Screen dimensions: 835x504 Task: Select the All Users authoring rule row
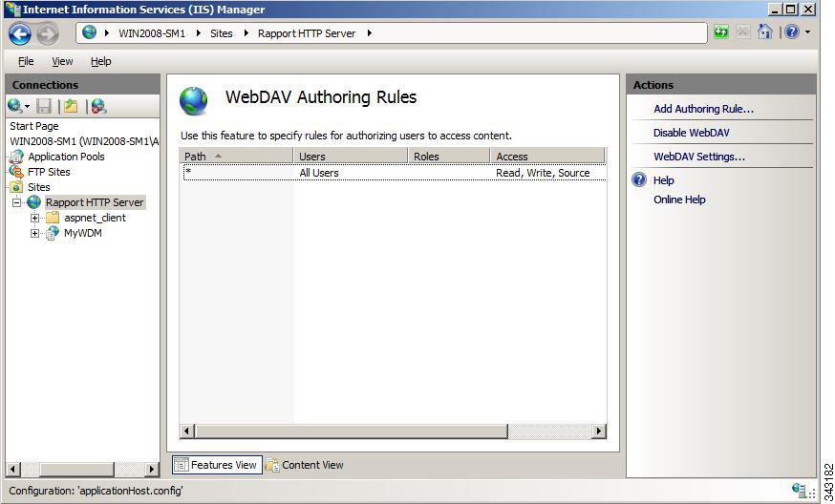click(395, 173)
